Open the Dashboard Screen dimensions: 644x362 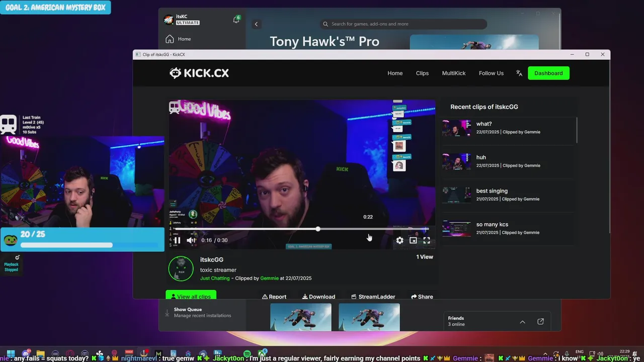tap(548, 73)
